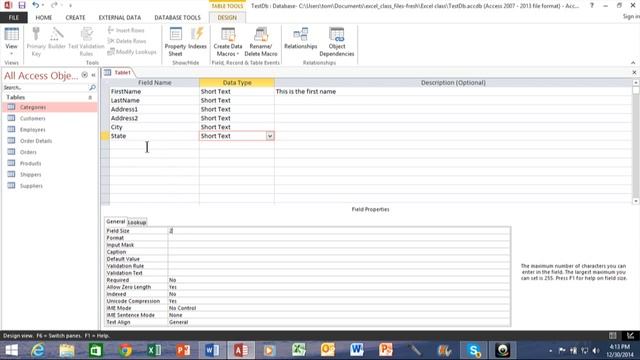Click the FirstName field name cell
This screenshot has width=640, height=360.
[154, 91]
